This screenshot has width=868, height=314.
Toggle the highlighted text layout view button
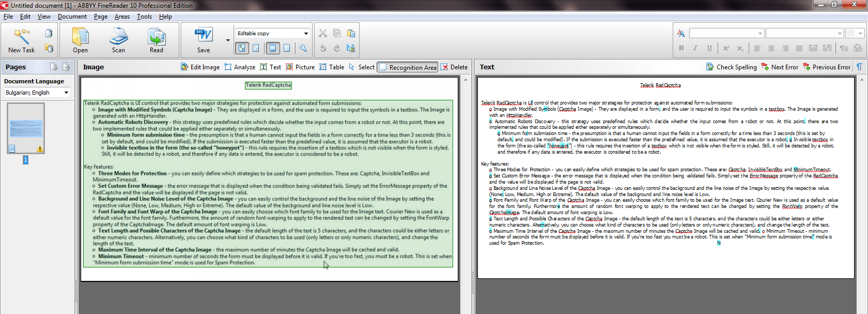pos(273,48)
